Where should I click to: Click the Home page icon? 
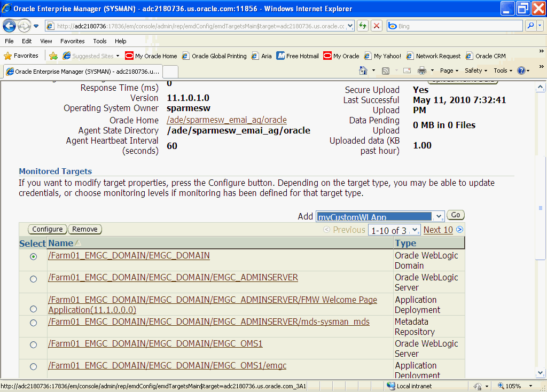pos(363,70)
